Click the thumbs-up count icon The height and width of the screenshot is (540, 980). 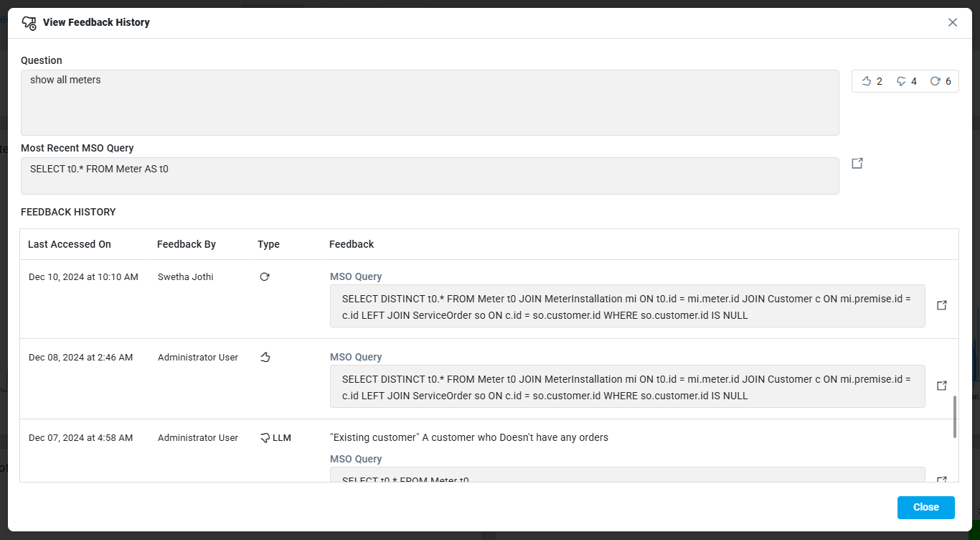click(x=866, y=81)
